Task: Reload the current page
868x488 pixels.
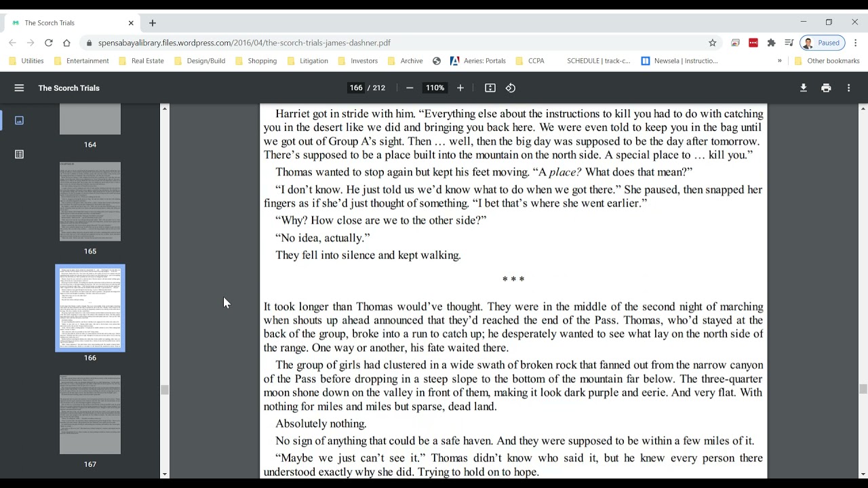Action: coord(49,43)
